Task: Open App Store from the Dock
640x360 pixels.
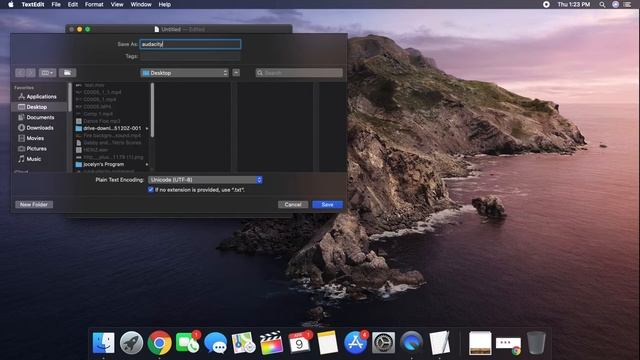Action: click(355, 342)
